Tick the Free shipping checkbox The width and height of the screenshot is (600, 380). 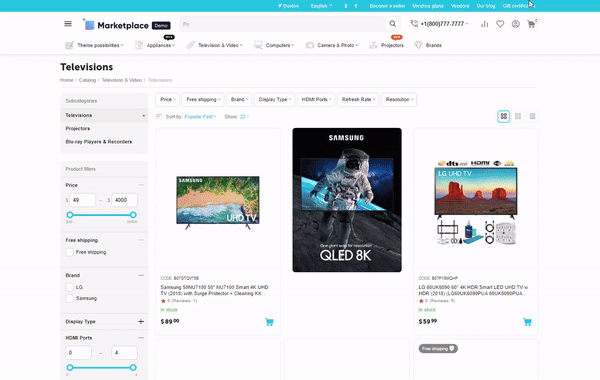point(70,252)
